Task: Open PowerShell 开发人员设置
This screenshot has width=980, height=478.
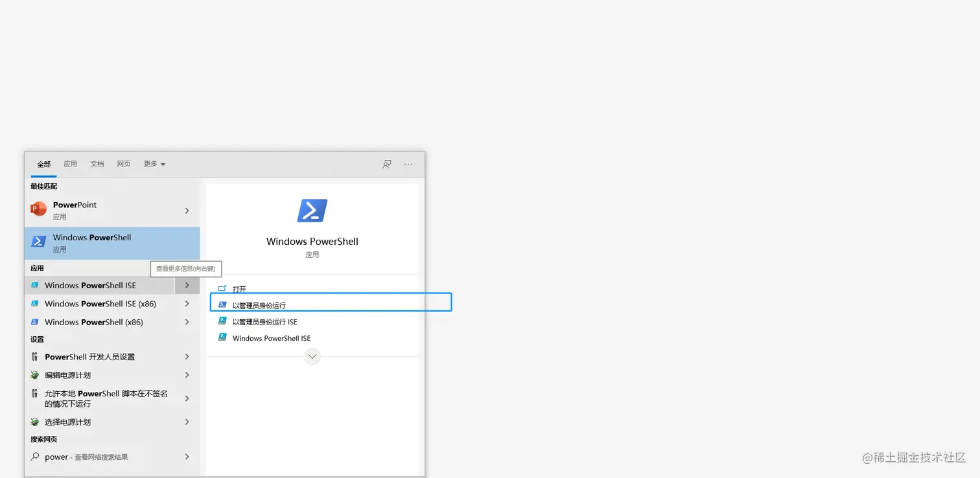Action: pos(100,357)
